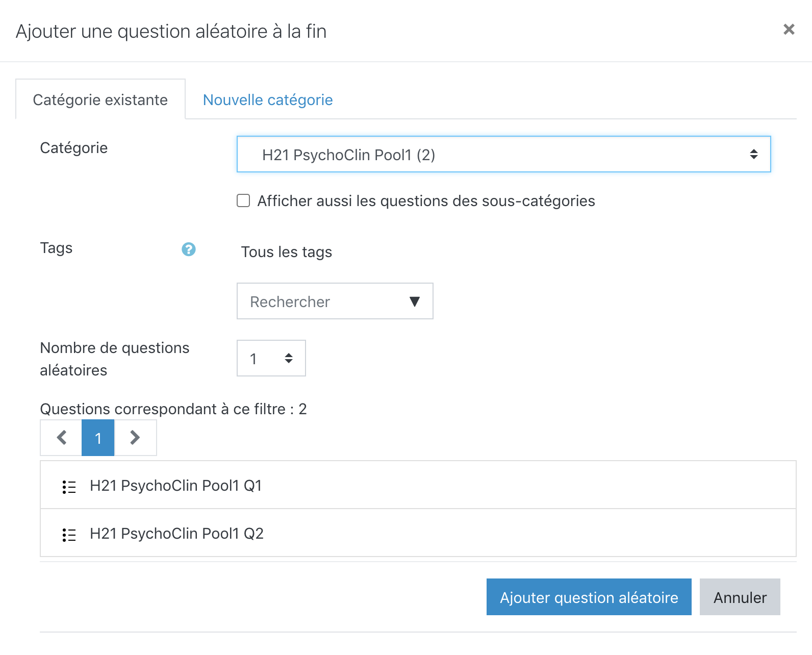Open question H21 PsychoClin Pool1 Q1
Image resolution: width=812 pixels, height=655 pixels.
click(176, 486)
